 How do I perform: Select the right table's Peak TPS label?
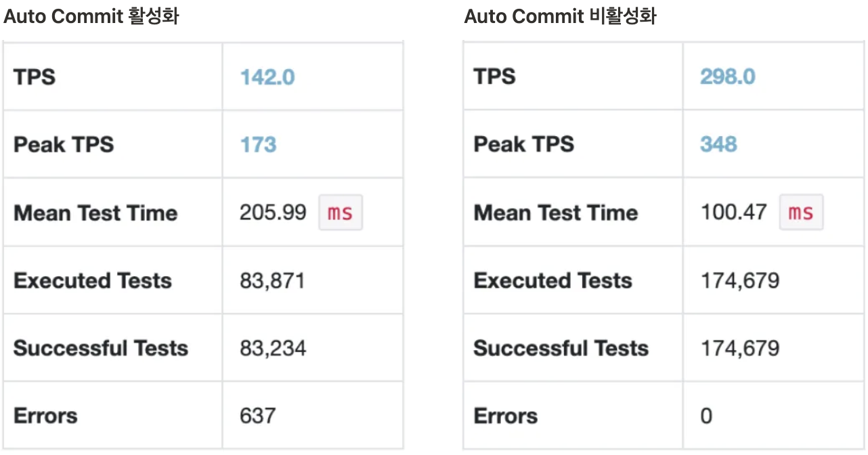[524, 144]
